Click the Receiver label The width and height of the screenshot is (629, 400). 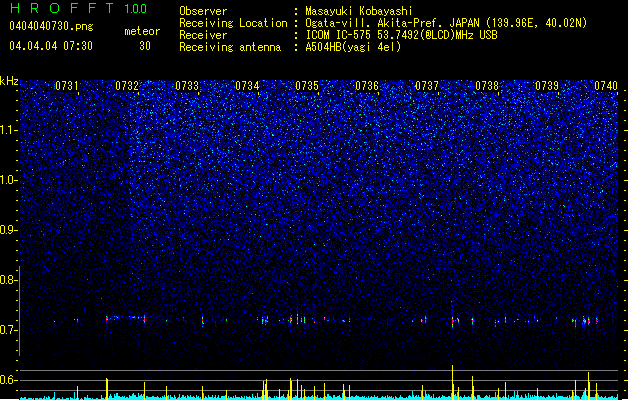203,35
